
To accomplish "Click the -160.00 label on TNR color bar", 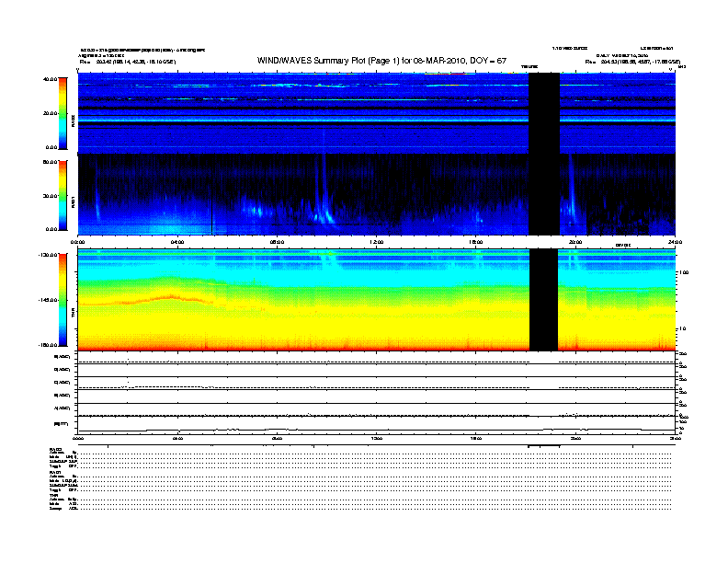I will (49, 345).
